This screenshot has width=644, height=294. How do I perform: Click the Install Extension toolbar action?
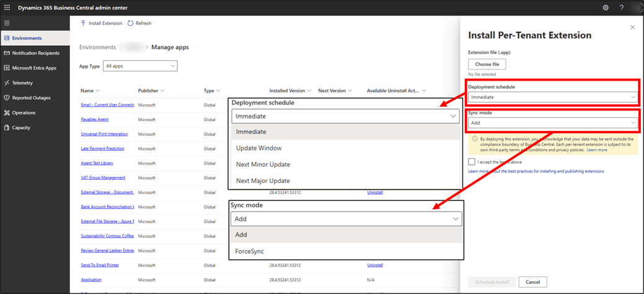(102, 24)
